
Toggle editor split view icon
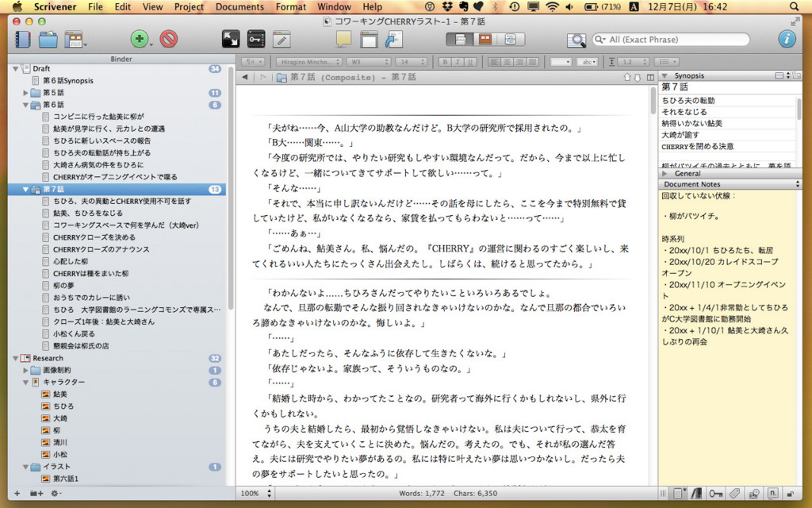tap(650, 77)
